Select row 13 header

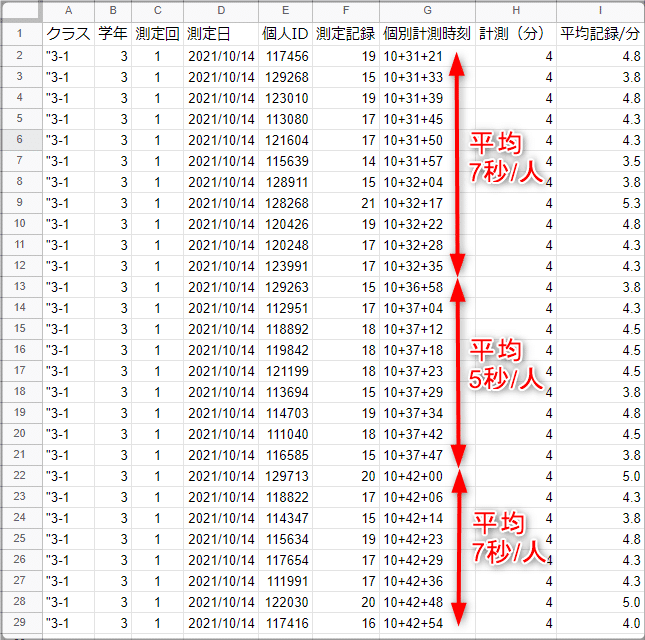tap(21, 286)
